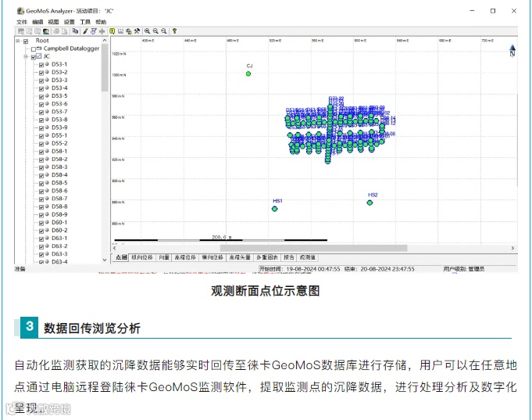Screen dimensions: 532x420
Task: Switch to the 横向位移 tab
Action: (212, 257)
